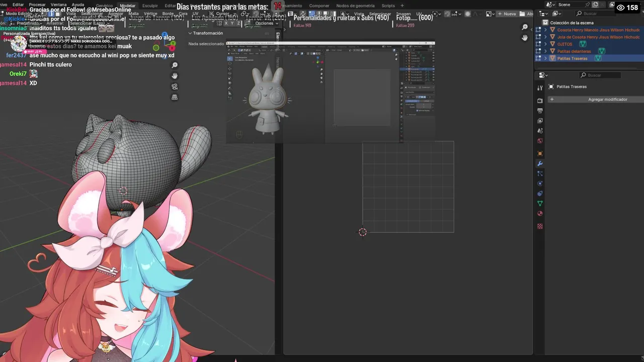Expand the Patitas Traseras collection
644x362 pixels.
pos(545,58)
